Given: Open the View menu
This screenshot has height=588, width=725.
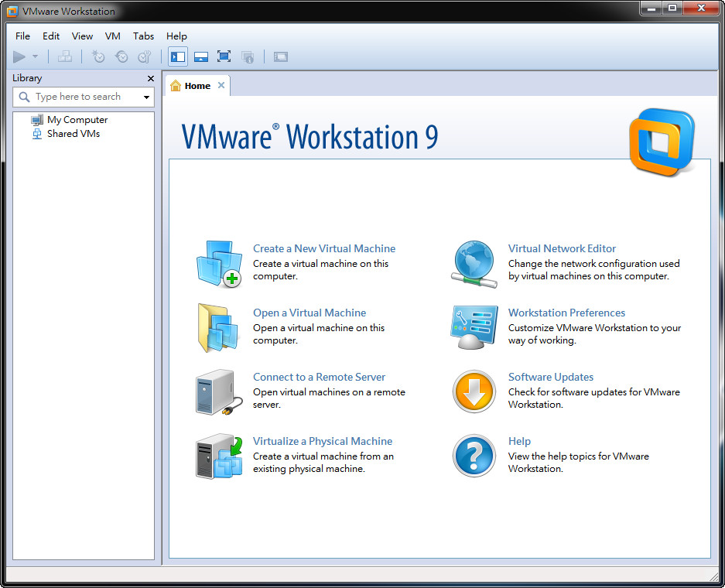Looking at the screenshot, I should [x=82, y=36].
